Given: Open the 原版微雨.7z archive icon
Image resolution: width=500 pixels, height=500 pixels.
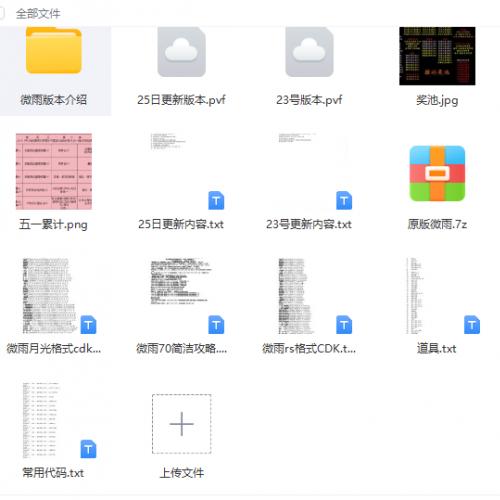Looking at the screenshot, I should pyautogui.click(x=437, y=173).
